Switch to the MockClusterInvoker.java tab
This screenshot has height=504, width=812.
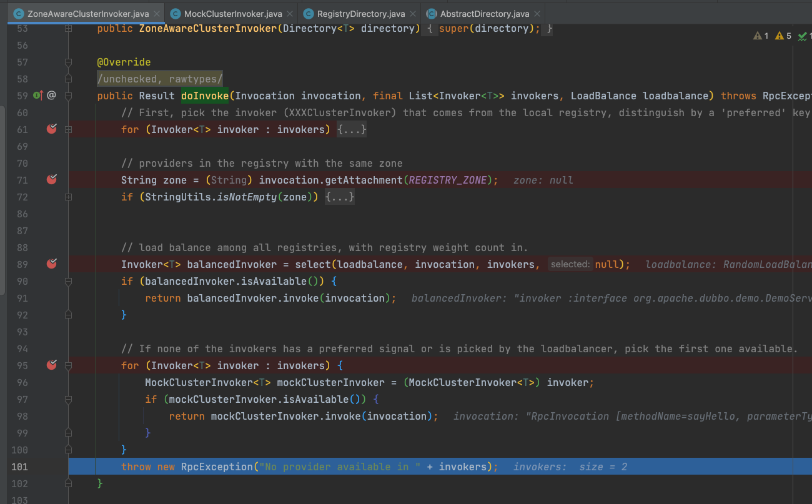tap(232, 13)
